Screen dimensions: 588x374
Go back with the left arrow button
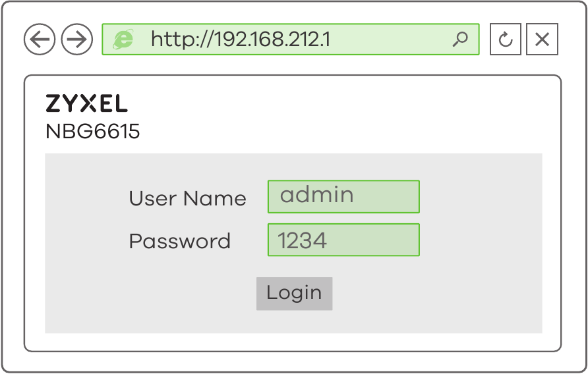pyautogui.click(x=40, y=40)
